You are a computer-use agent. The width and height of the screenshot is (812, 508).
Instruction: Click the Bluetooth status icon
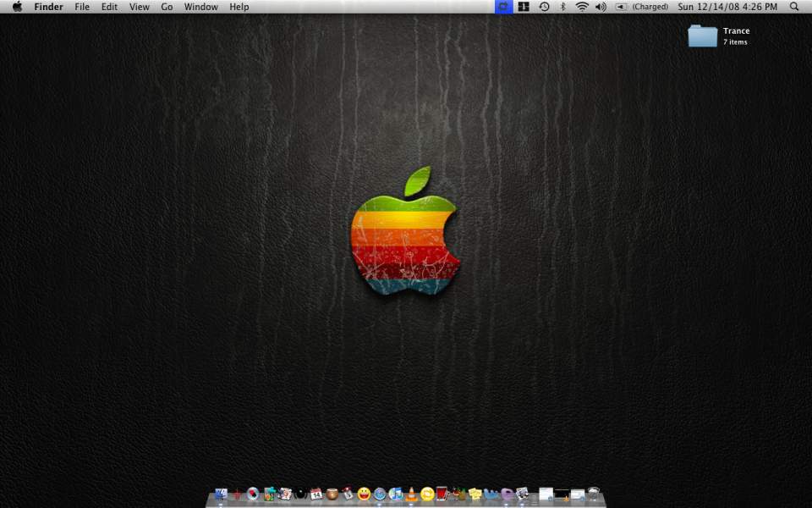click(x=563, y=7)
